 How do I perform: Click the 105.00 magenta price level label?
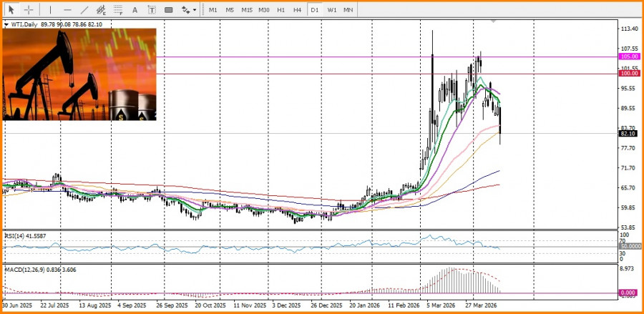pyautogui.click(x=629, y=57)
